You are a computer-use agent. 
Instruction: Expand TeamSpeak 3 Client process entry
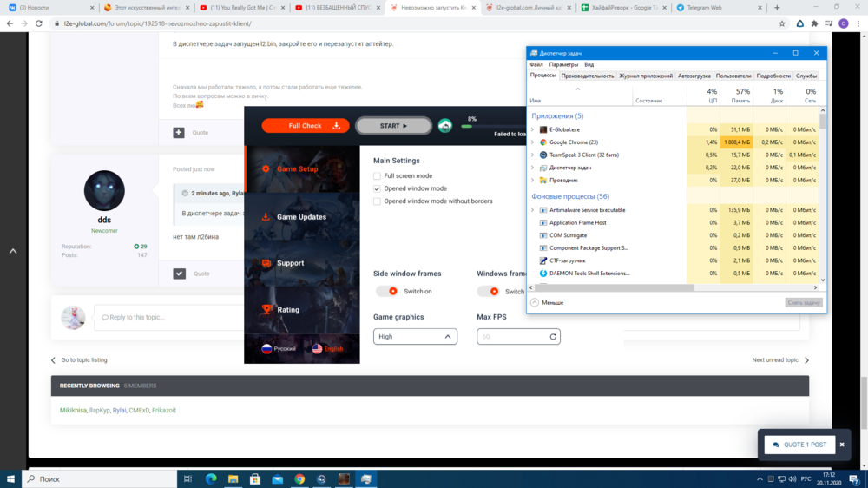[533, 155]
